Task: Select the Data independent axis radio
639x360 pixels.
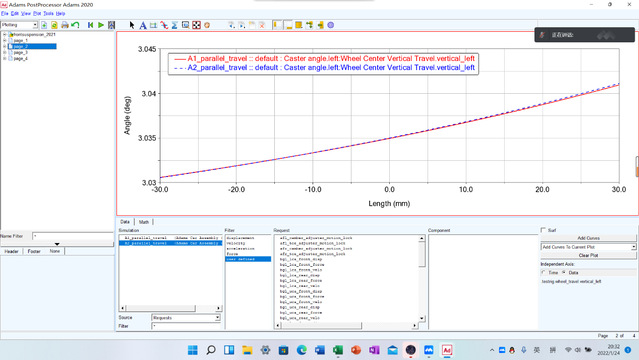Action: pyautogui.click(x=564, y=272)
